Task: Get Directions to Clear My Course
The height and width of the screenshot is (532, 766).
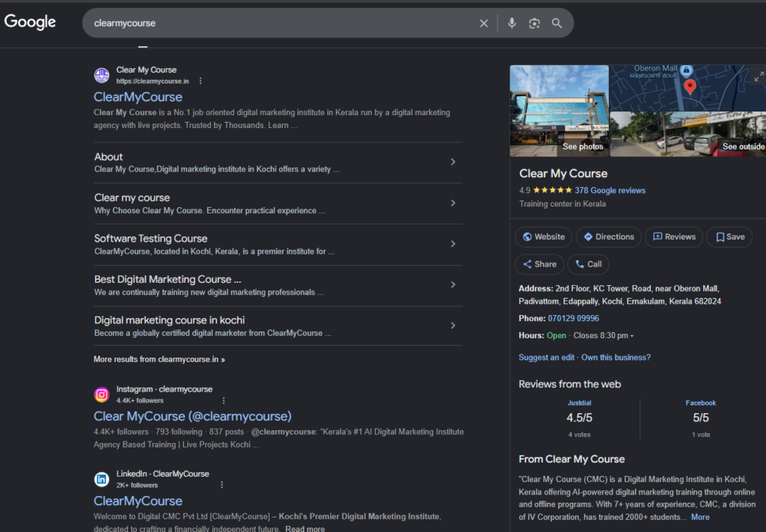Action: pos(609,237)
